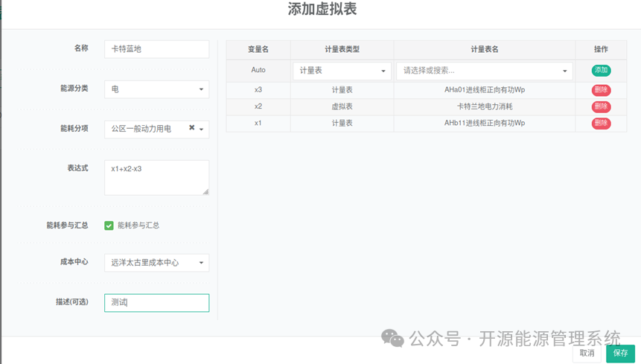Screen dimensions: 641x364
Task: Click the 计量表类型 column header
Action: coord(342,49)
